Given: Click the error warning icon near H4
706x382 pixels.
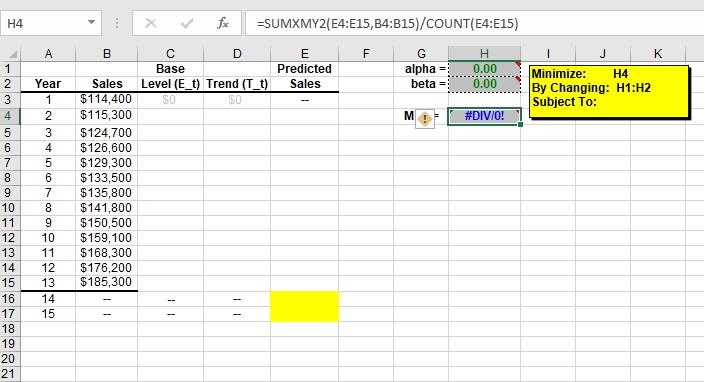Looking at the screenshot, I should [425, 119].
